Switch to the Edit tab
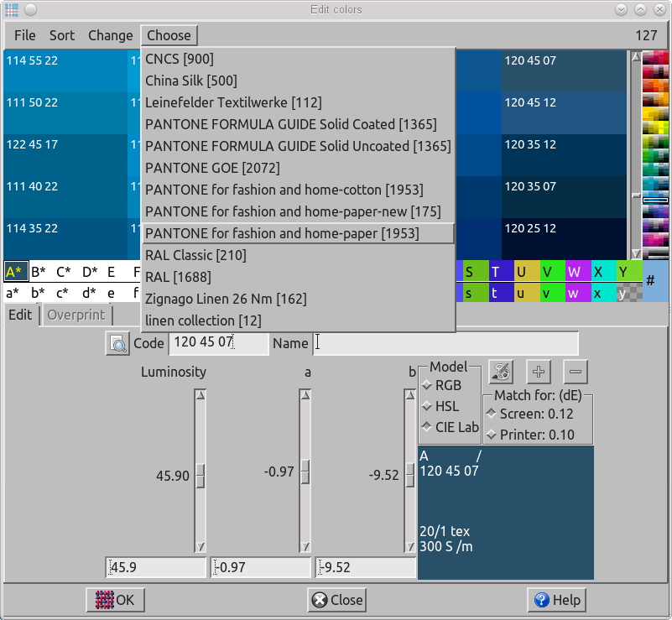 tap(21, 315)
